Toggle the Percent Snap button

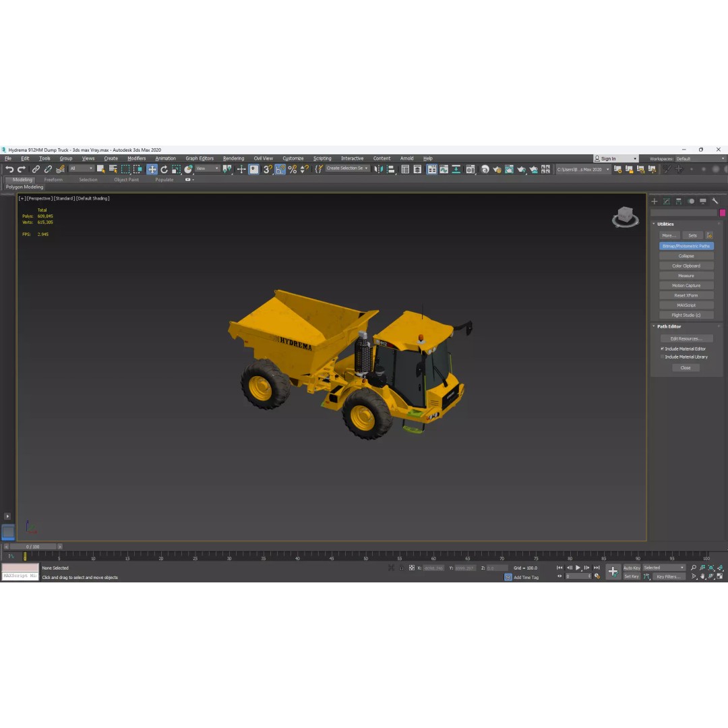point(293,169)
